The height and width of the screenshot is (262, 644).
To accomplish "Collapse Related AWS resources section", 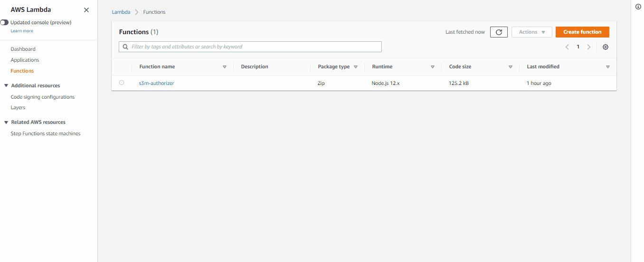I will click(6, 122).
